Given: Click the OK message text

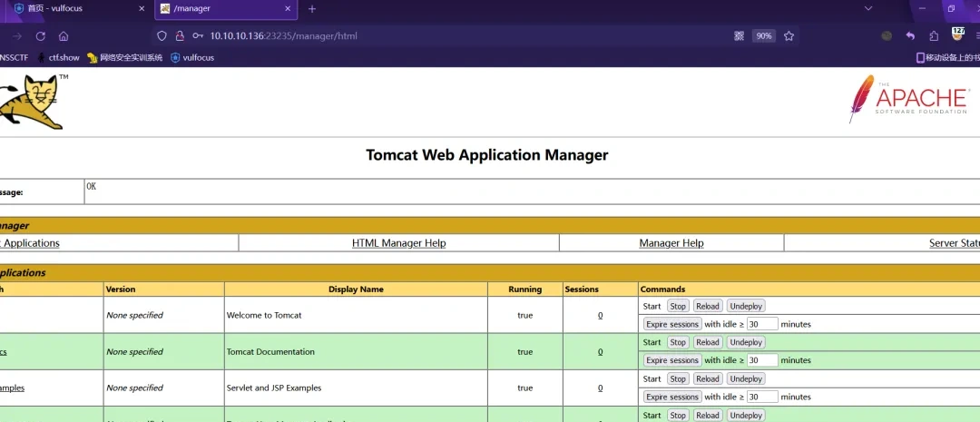Looking at the screenshot, I should point(92,187).
